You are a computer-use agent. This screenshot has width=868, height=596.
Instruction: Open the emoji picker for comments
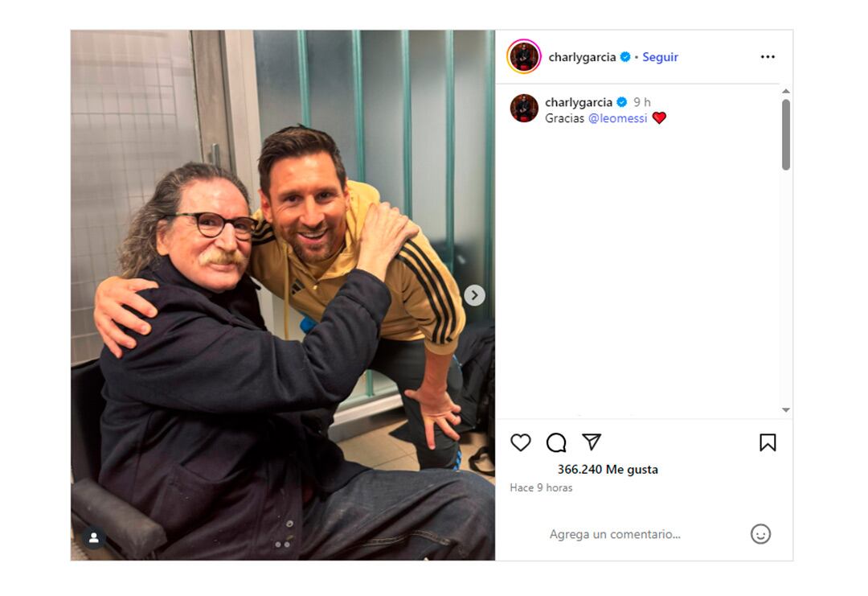tap(760, 534)
